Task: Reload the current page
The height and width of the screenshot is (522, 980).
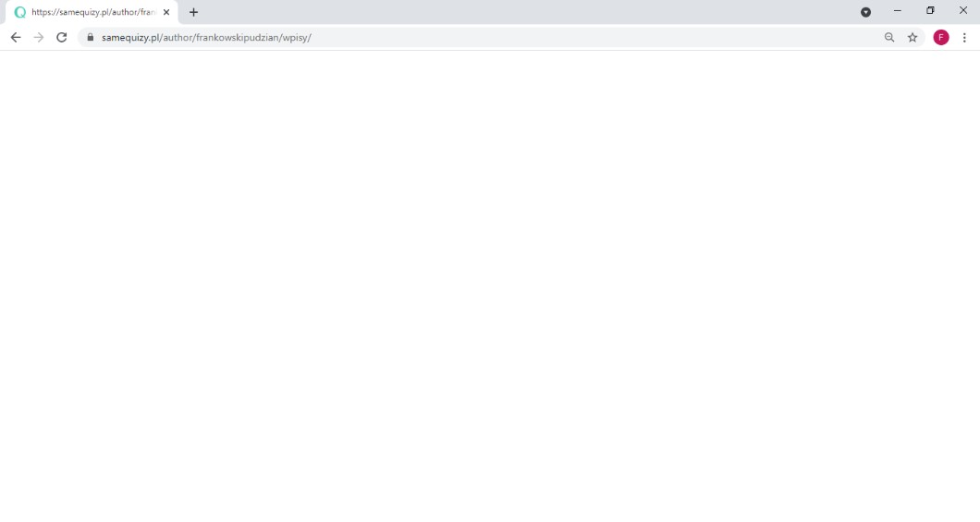Action: [x=62, y=37]
